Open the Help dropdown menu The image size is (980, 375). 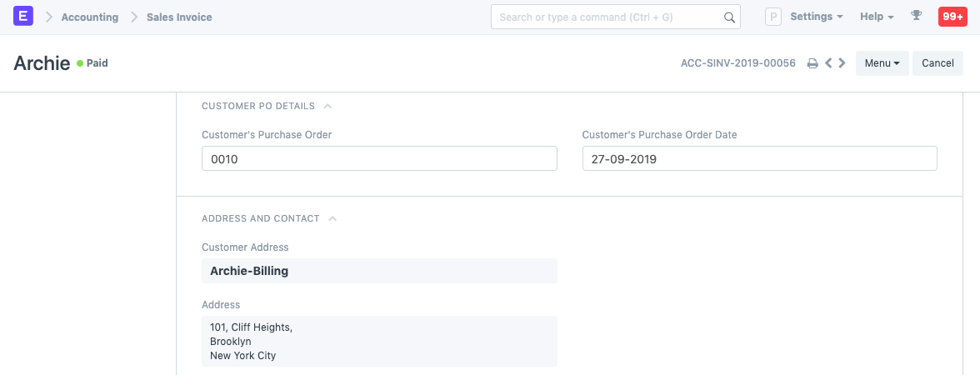tap(877, 17)
